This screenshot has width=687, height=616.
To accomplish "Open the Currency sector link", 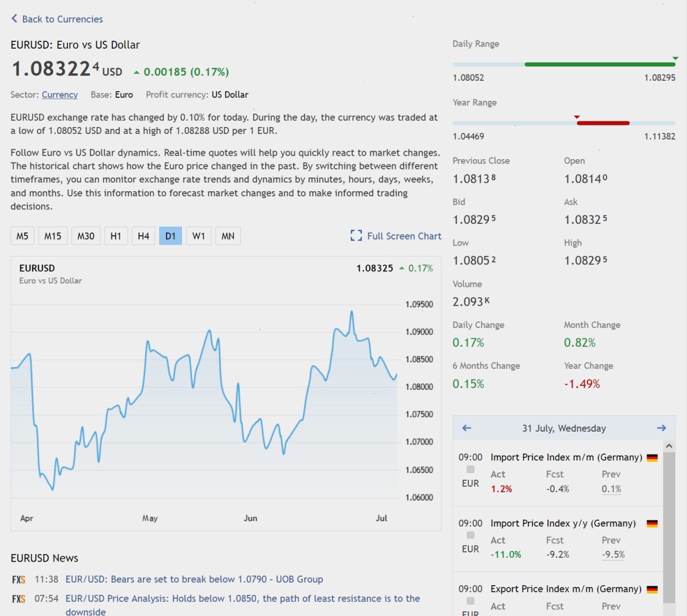I will [60, 95].
